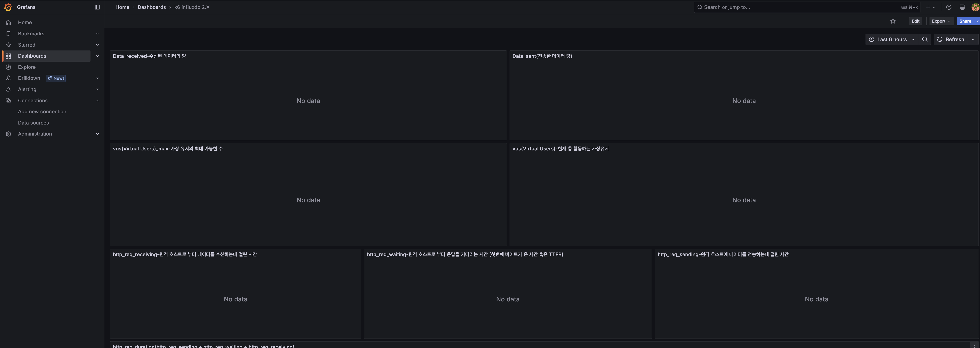Screen dimensions: 980x348
Task: Click the blue Share button
Action: [965, 21]
